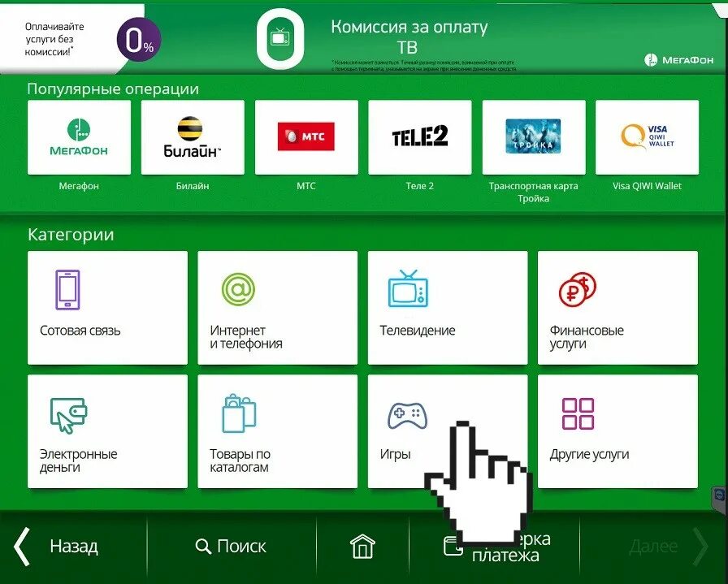Tap the Оплачивайте услуги без комиссии text

click(x=54, y=40)
